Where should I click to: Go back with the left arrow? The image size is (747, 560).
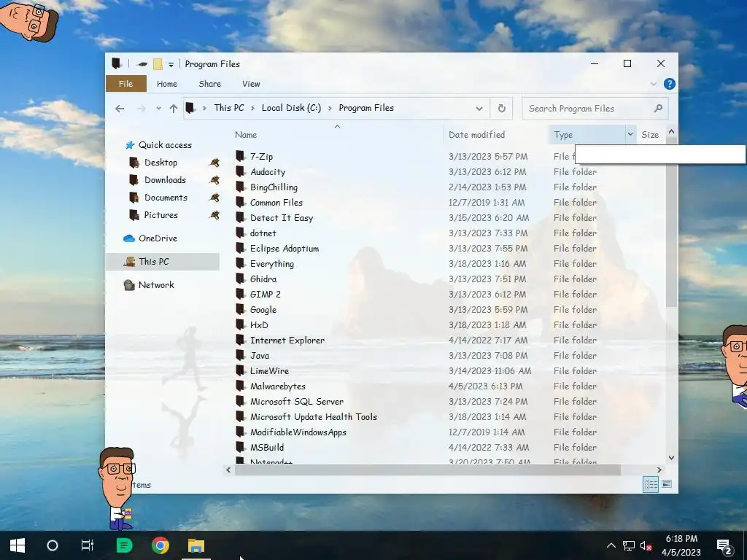coord(120,109)
